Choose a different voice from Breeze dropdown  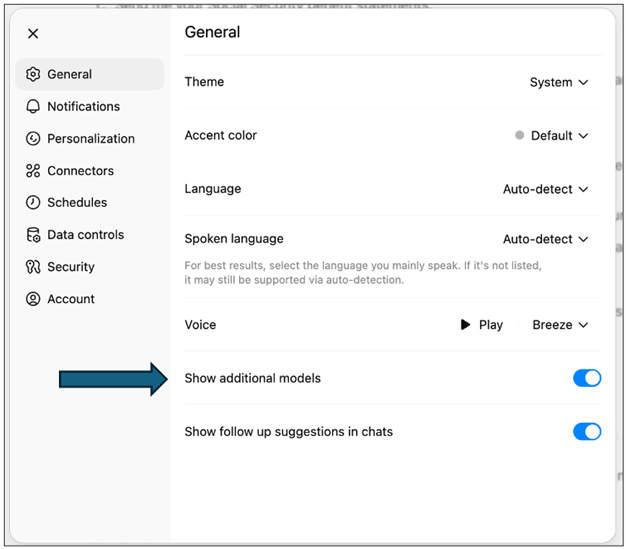(560, 325)
